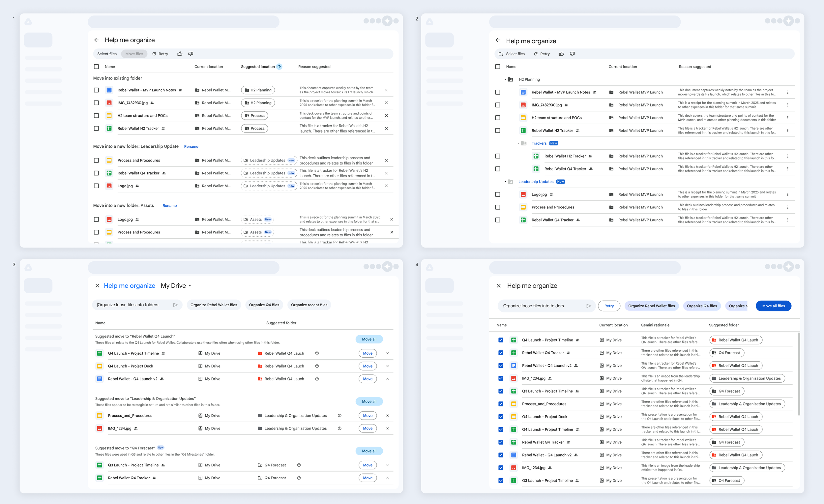Click the back arrow next to Help me organize

pyautogui.click(x=96, y=40)
